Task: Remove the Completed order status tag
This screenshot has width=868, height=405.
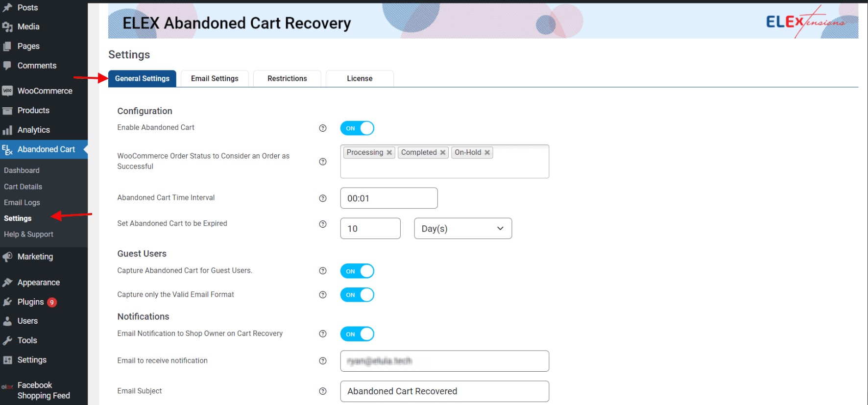Action: (443, 153)
